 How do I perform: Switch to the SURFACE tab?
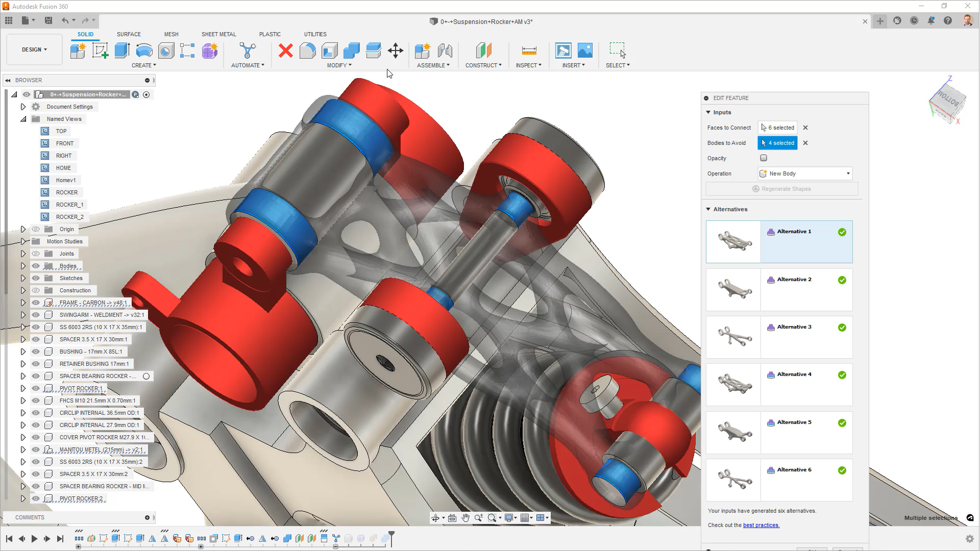pyautogui.click(x=129, y=34)
